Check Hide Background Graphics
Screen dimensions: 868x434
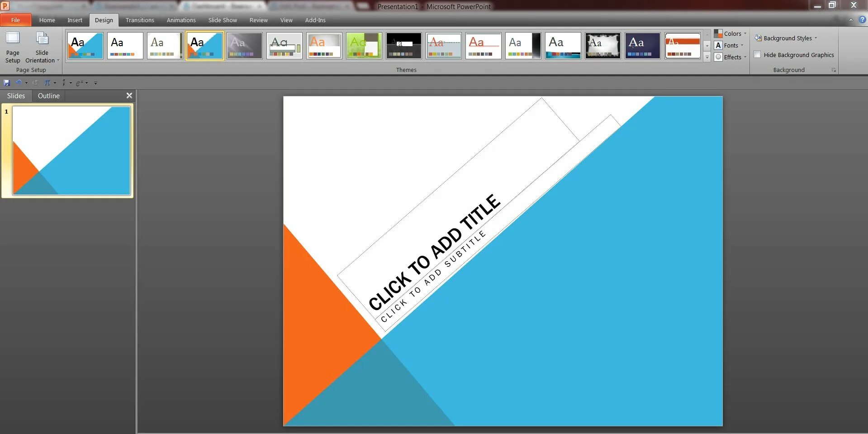[x=758, y=55]
